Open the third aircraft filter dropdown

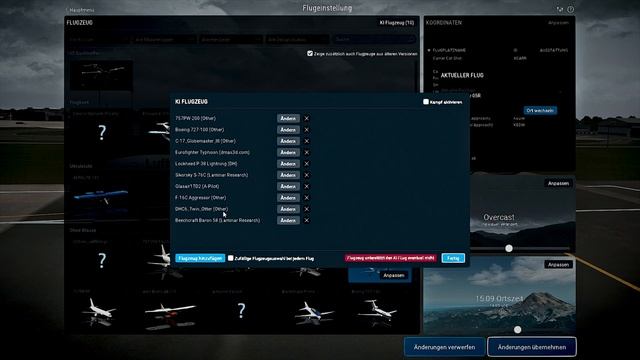[x=231, y=40]
